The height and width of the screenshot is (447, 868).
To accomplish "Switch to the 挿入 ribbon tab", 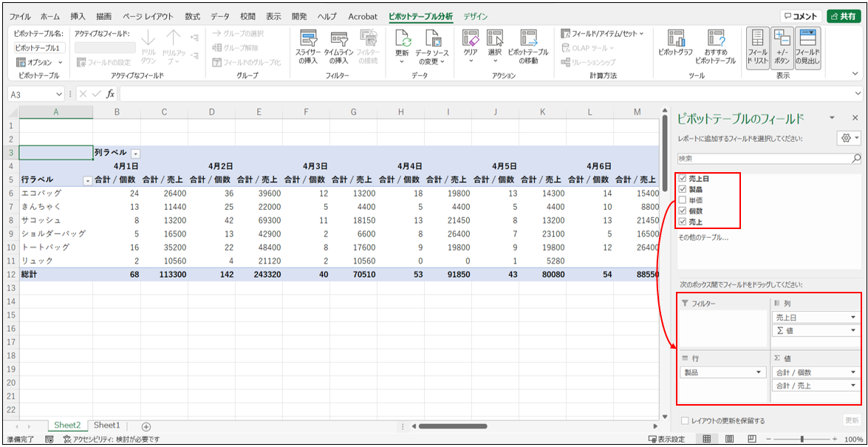I will click(x=78, y=16).
